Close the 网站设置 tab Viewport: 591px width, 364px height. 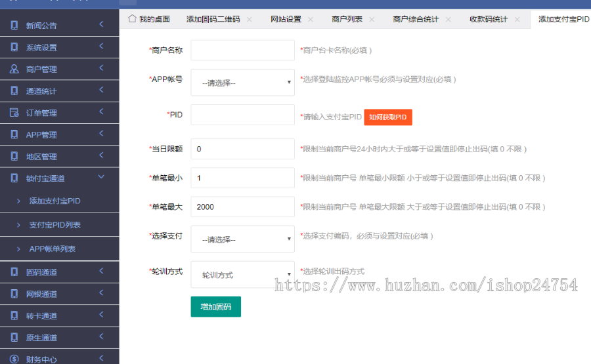click(x=310, y=19)
